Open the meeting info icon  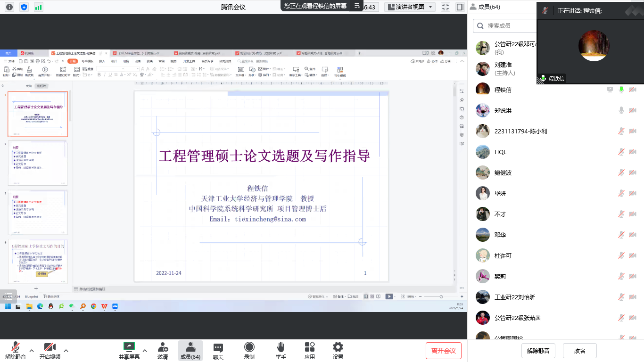(x=9, y=7)
